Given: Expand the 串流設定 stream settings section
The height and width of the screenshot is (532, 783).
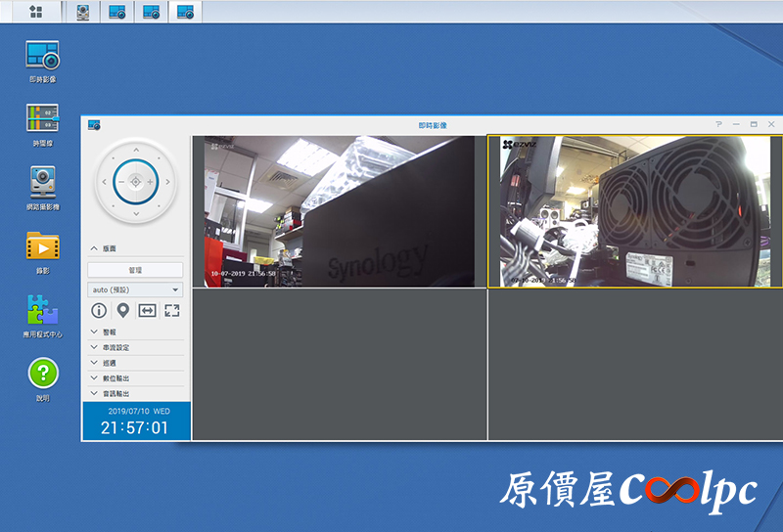Looking at the screenshot, I should tap(135, 347).
